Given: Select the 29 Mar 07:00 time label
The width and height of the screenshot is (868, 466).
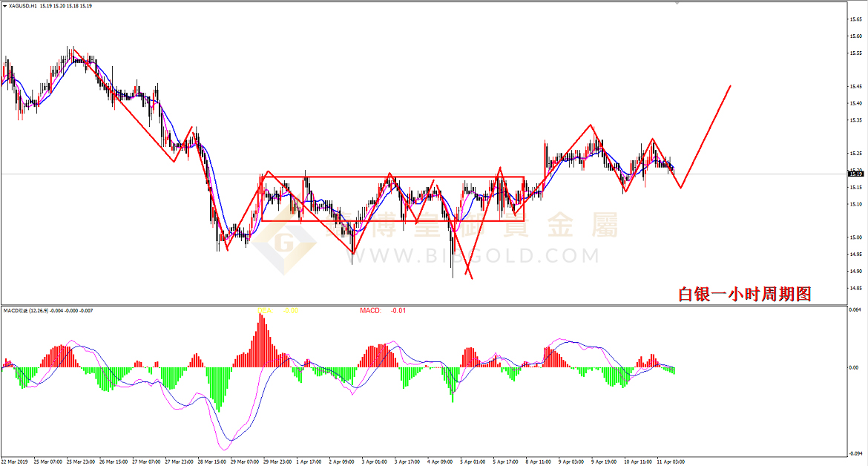Looking at the screenshot, I should click(x=245, y=462).
